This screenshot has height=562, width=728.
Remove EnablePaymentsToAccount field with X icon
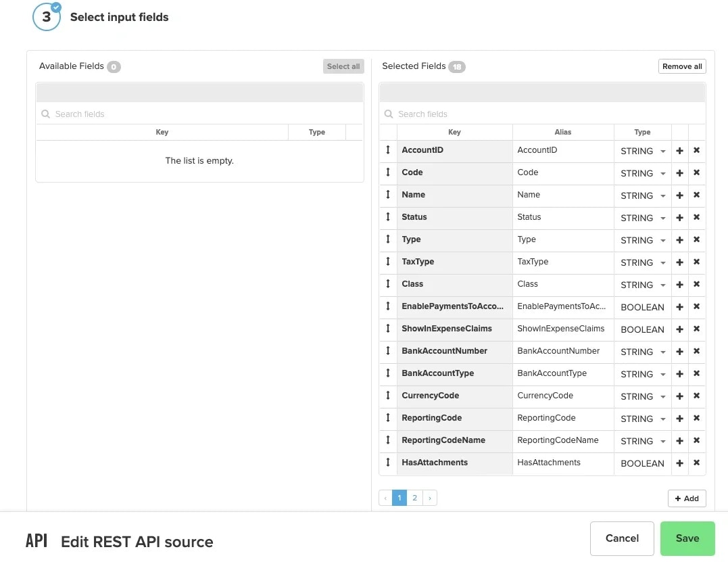point(696,306)
